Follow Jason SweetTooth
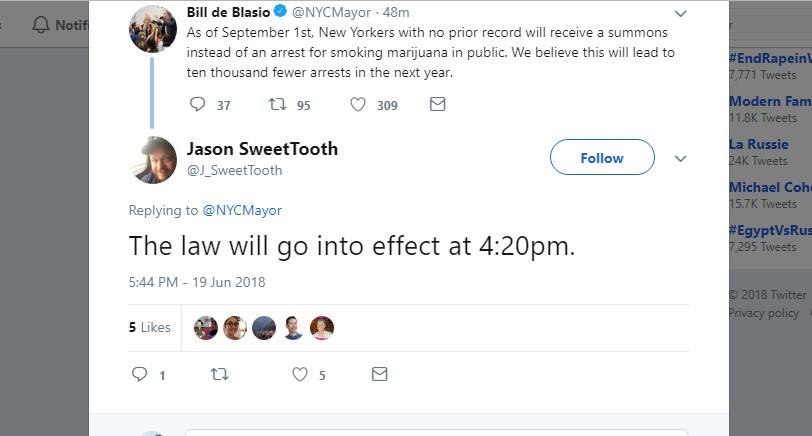This screenshot has width=812, height=436. click(x=602, y=158)
